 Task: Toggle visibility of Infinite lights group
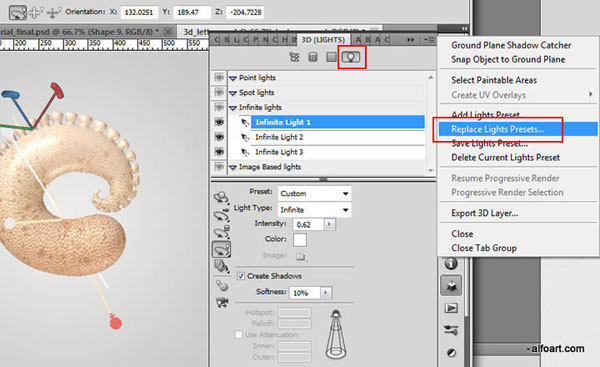coord(219,107)
